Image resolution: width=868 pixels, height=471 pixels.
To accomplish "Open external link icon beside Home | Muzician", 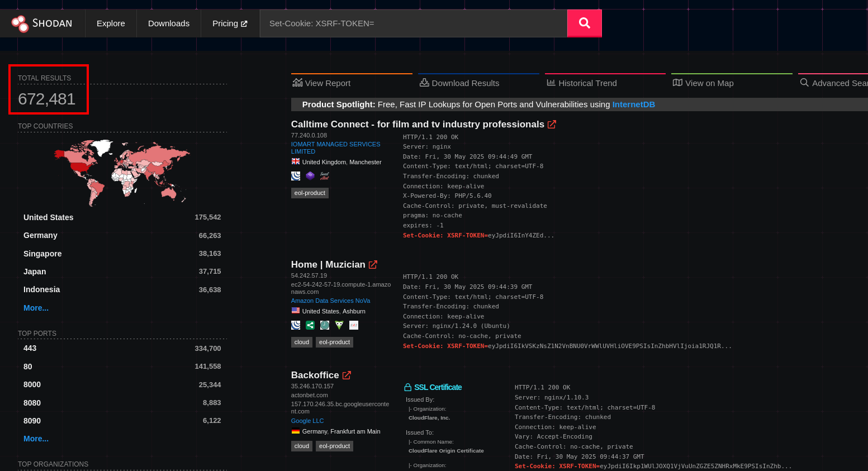I will 373,264.
